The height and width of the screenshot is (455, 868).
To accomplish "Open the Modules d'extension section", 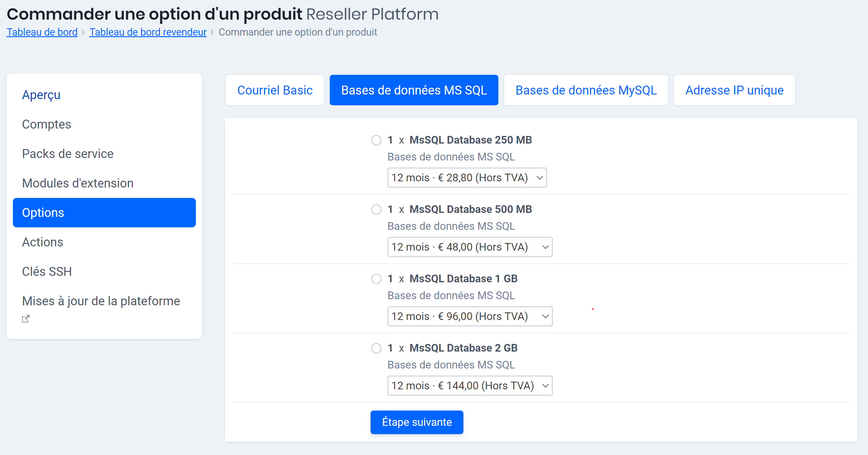I will (78, 183).
